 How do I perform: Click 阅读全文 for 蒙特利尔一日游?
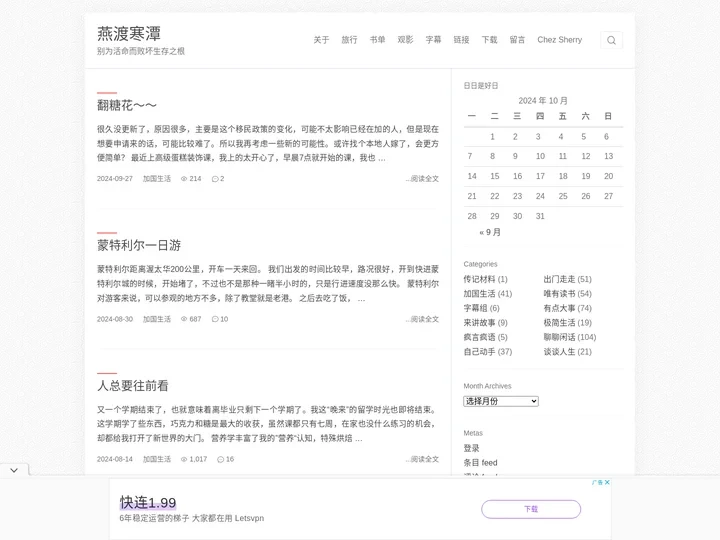pos(422,319)
